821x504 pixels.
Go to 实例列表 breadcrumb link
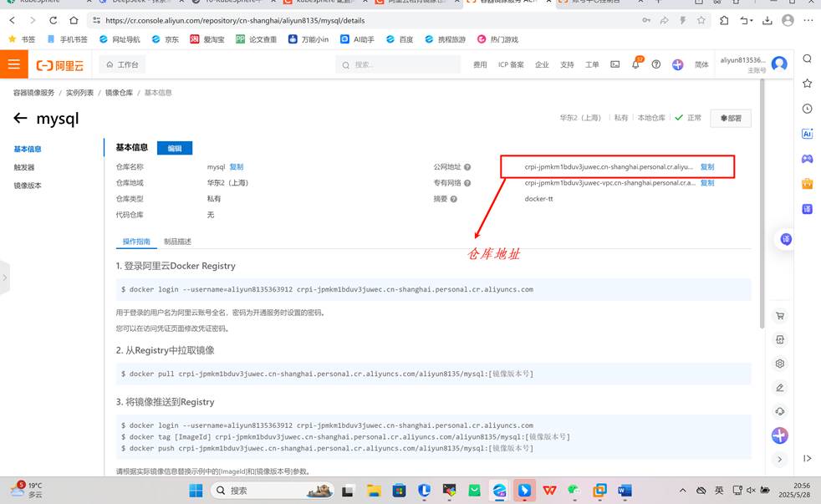coord(79,93)
